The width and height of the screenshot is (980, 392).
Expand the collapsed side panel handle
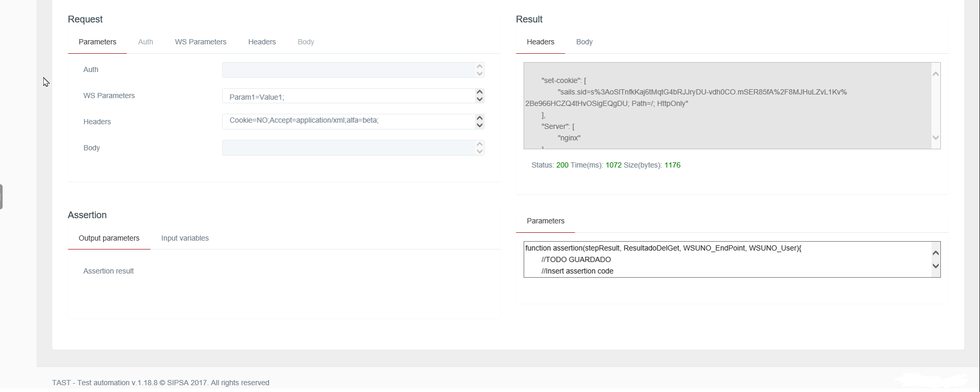coord(2,197)
